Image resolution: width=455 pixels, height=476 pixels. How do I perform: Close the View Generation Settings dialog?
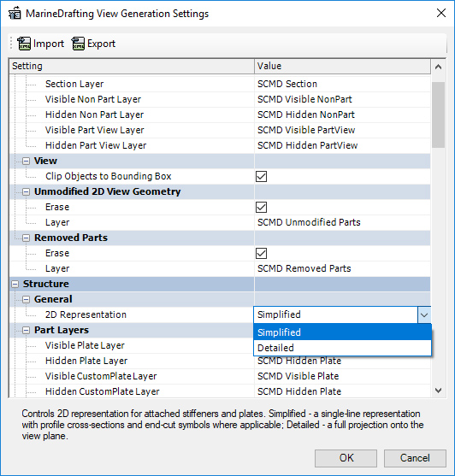pyautogui.click(x=441, y=13)
